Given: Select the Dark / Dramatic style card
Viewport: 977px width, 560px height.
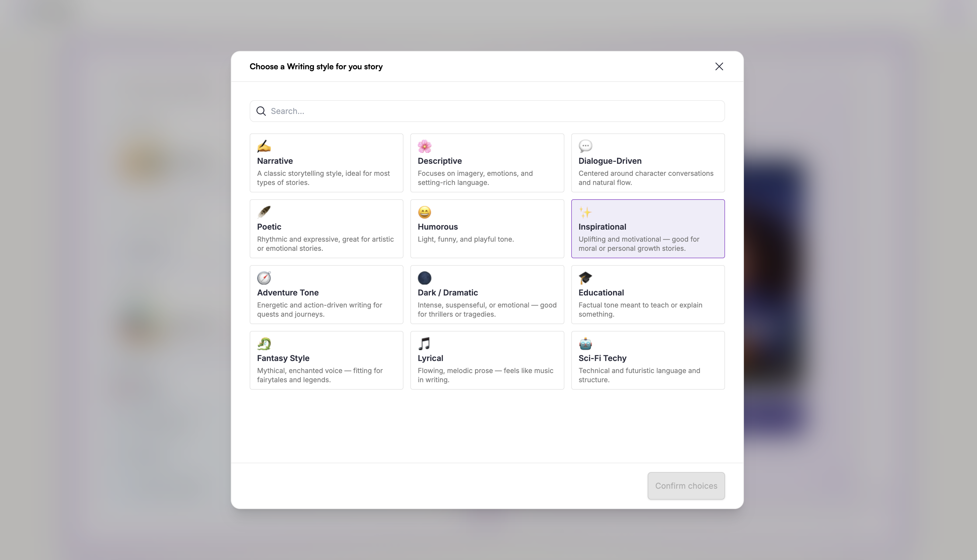Looking at the screenshot, I should (487, 294).
